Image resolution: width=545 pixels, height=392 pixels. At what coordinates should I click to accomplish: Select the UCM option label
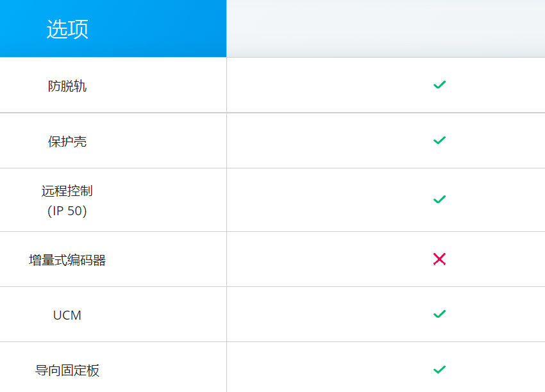[67, 315]
